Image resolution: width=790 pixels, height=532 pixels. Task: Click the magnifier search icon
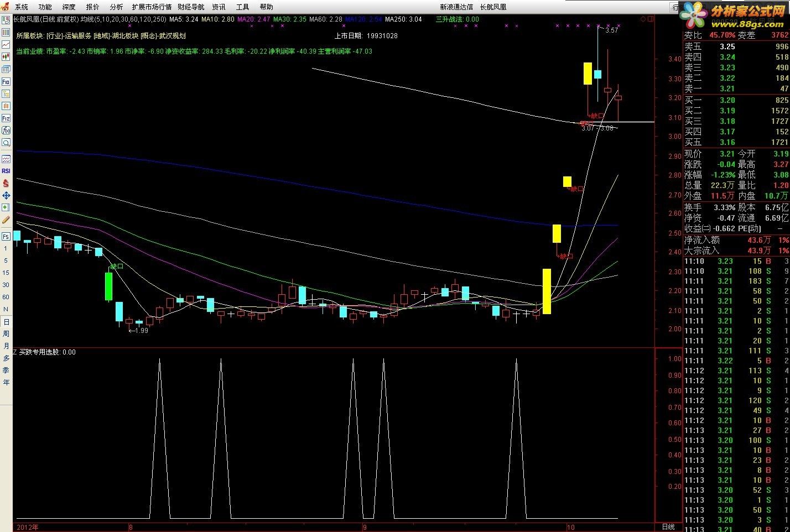coord(6,143)
